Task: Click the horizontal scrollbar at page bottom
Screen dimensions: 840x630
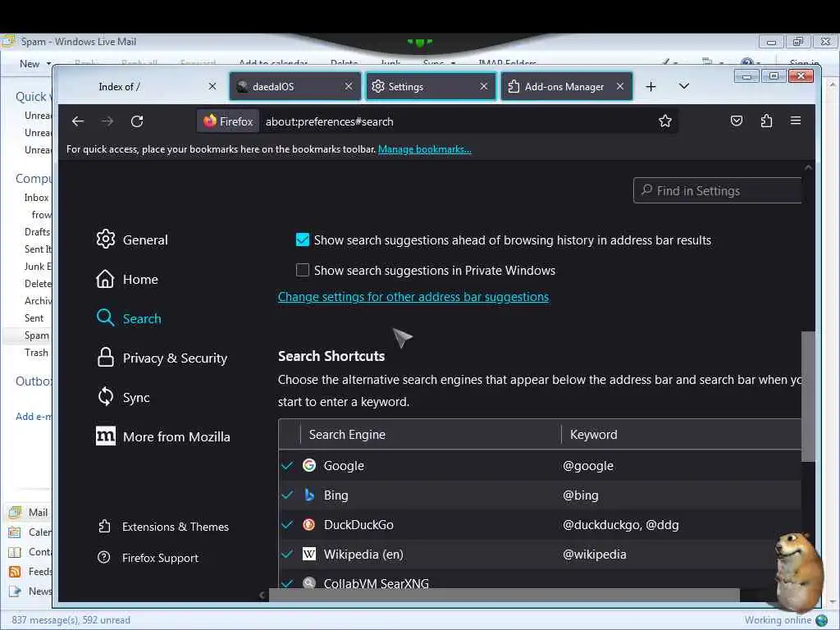Action: click(x=504, y=595)
